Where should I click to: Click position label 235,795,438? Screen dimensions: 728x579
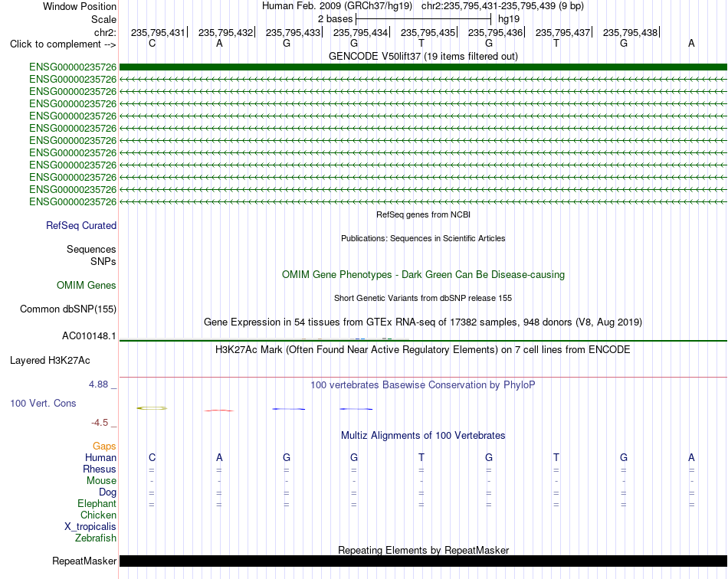pos(630,32)
